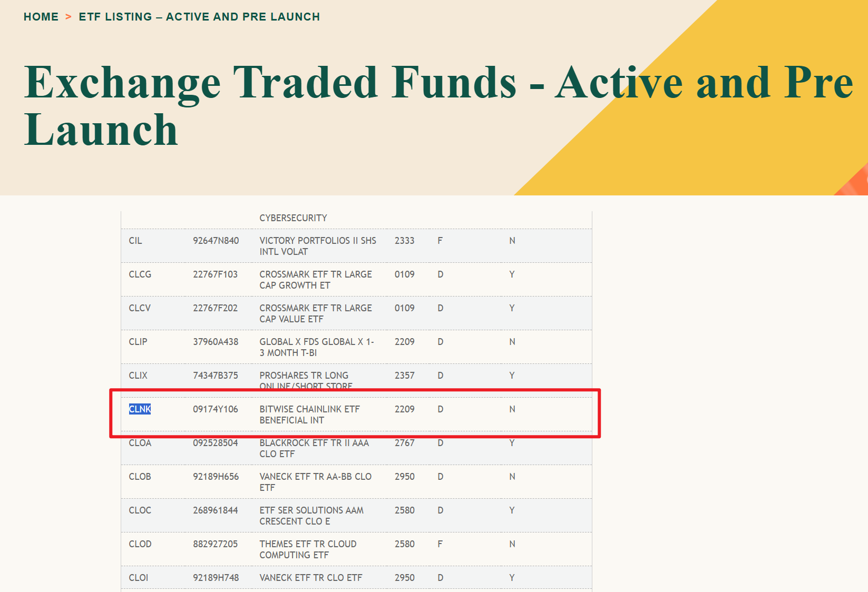Click the Victory Portfolios II fund name
The height and width of the screenshot is (592, 868).
(317, 246)
